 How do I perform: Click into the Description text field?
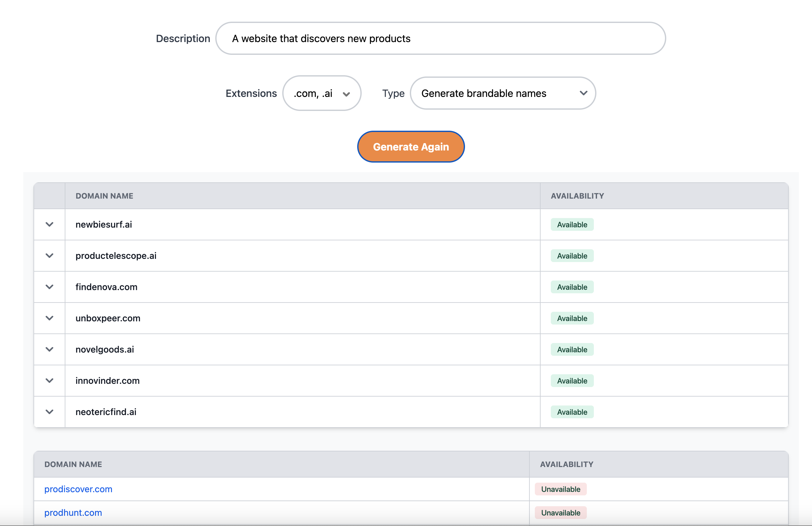click(x=440, y=39)
